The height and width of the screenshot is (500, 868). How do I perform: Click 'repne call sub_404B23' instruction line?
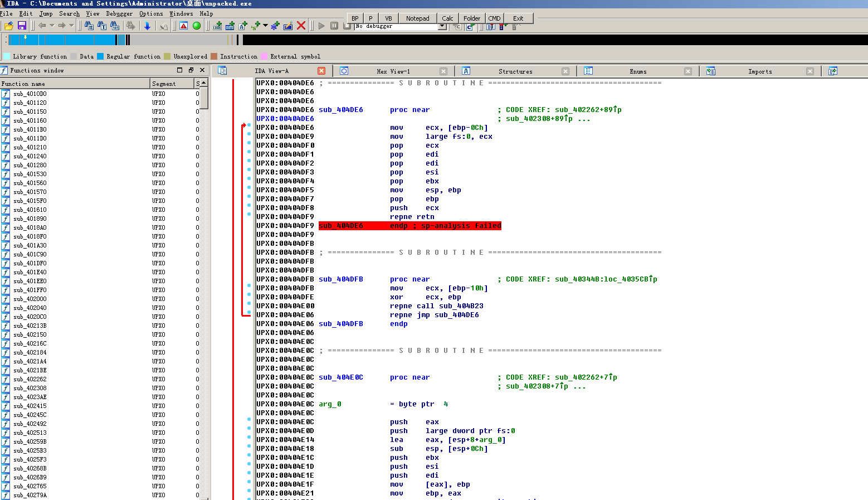point(437,306)
